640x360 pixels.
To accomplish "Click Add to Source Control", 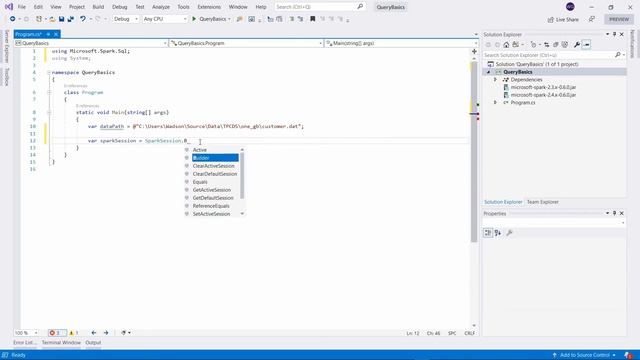I will [584, 355].
